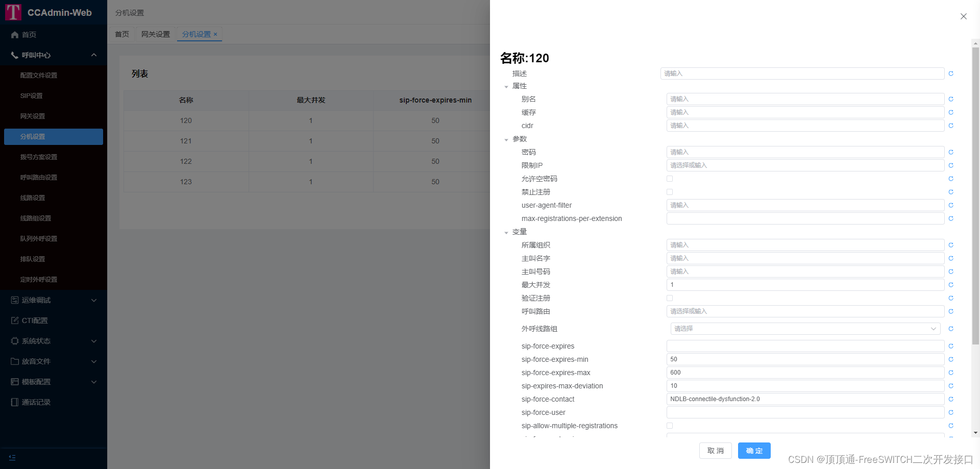This screenshot has height=469, width=980.
Task: Expand the 运维调试 sidebar menu
Action: click(x=54, y=300)
